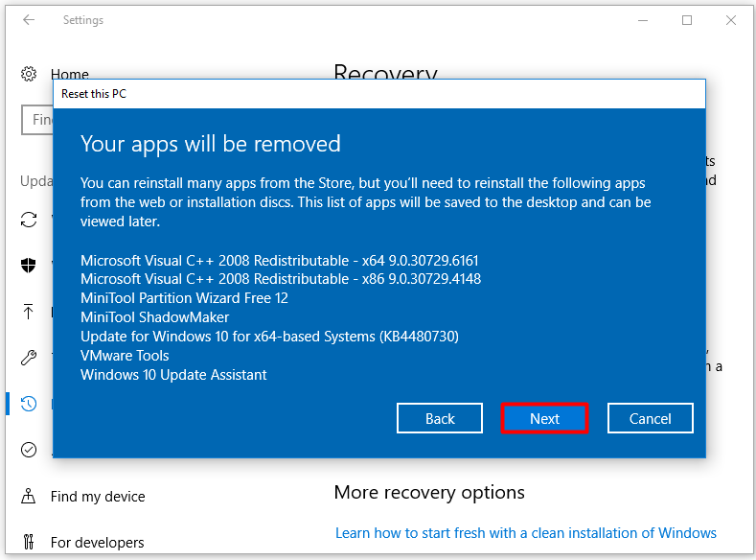Minimize the Settings window
This screenshot has width=756, height=560.
coord(643,20)
